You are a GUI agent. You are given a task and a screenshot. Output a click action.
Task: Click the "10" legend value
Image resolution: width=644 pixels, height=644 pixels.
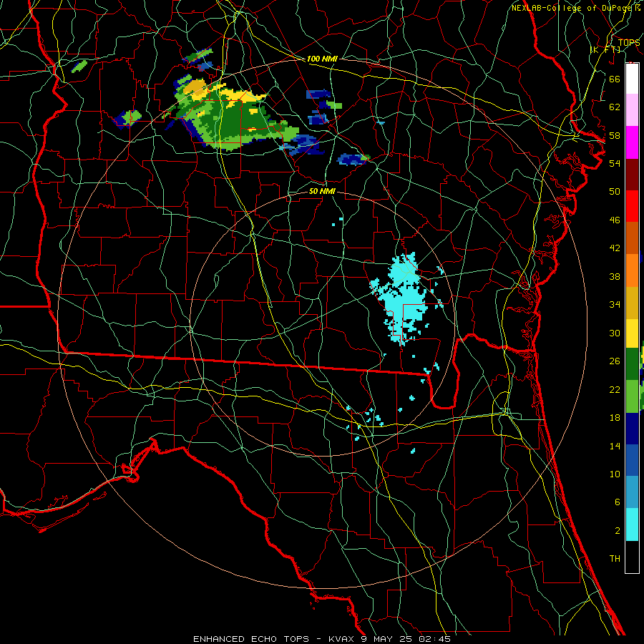(x=615, y=474)
